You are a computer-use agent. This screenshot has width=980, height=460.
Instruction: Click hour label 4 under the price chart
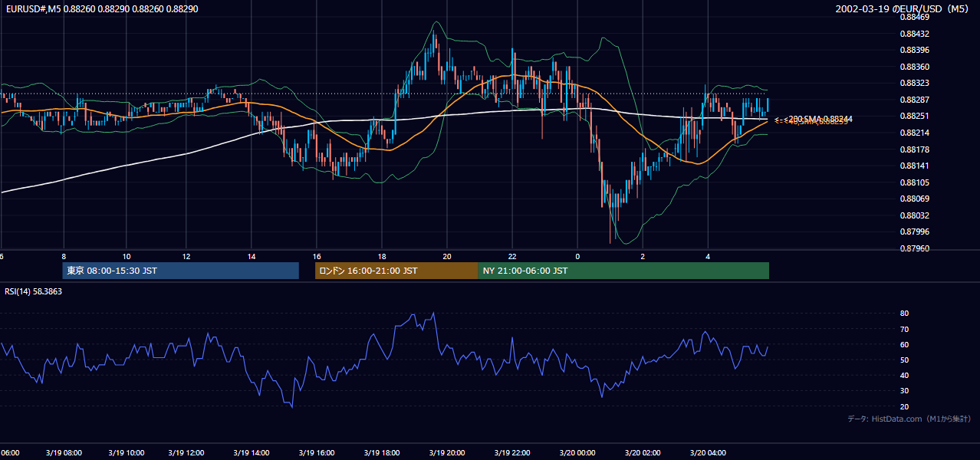tap(708, 256)
